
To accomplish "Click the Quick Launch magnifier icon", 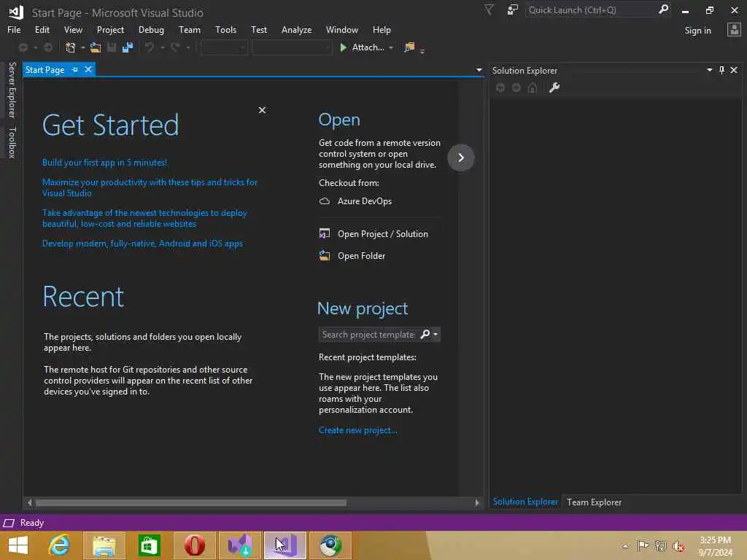I will tap(663, 9).
